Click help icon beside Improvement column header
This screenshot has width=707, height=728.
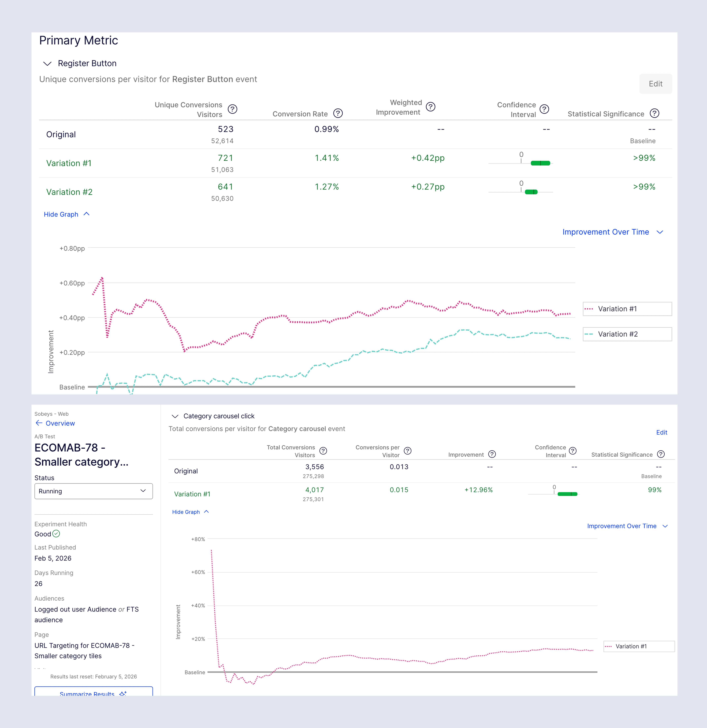492,454
